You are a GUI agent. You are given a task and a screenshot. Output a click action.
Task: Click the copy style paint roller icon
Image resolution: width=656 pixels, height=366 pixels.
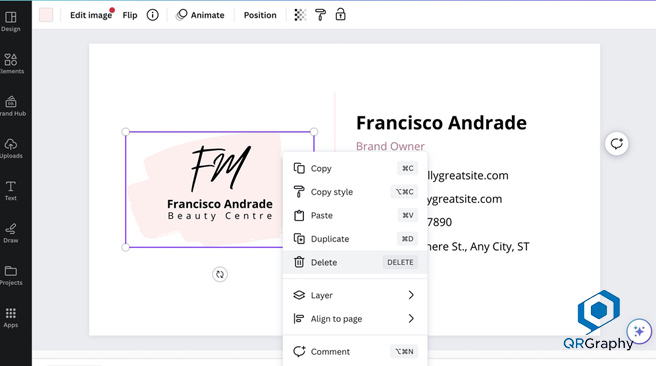tap(320, 15)
